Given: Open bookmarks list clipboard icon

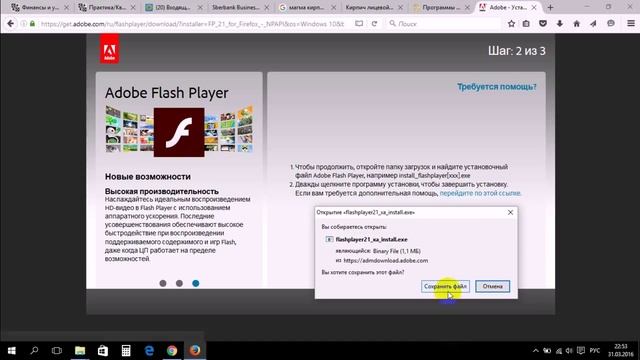Looking at the screenshot, I should [x=526, y=24].
